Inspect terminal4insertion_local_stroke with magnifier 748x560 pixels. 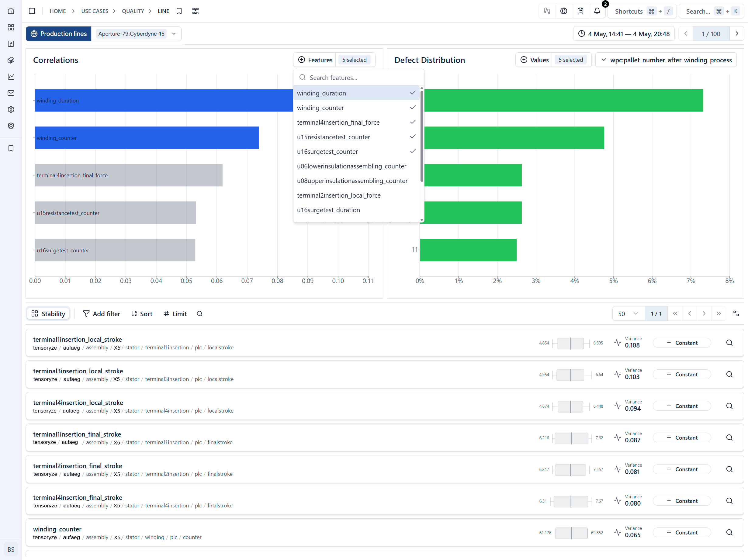tap(729, 406)
